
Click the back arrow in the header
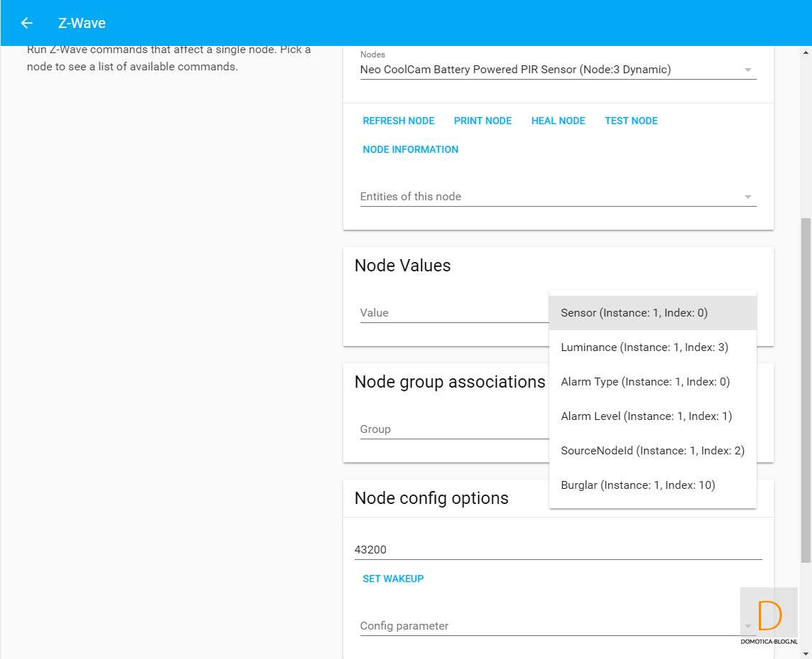pos(27,23)
